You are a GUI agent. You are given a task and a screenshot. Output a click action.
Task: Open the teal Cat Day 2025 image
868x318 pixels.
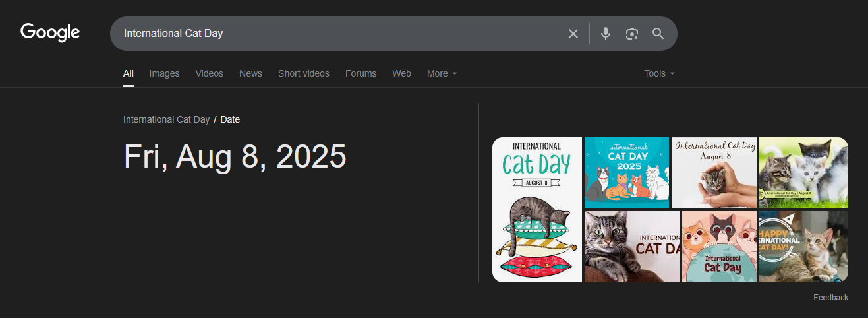pyautogui.click(x=626, y=173)
